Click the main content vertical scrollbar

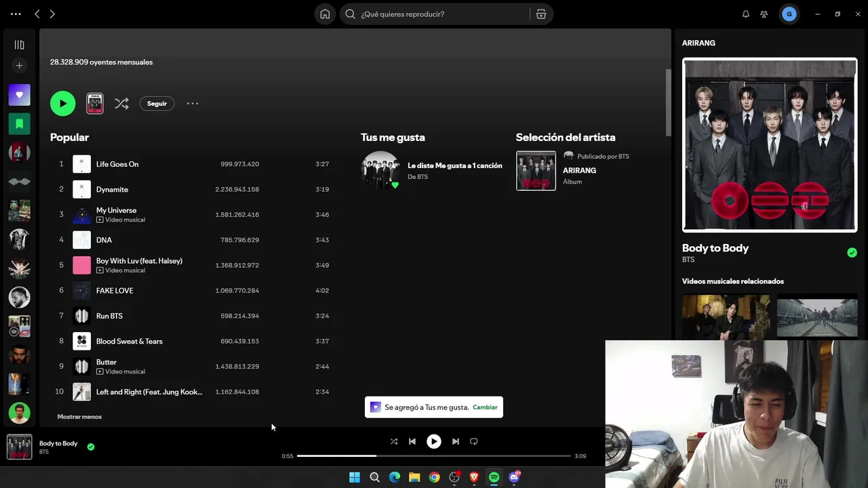coord(668,102)
